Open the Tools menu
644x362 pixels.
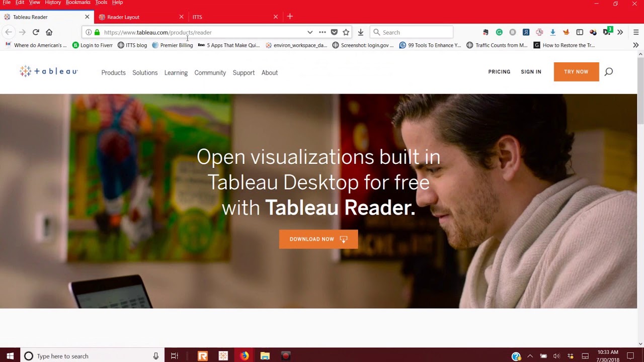[x=101, y=3]
